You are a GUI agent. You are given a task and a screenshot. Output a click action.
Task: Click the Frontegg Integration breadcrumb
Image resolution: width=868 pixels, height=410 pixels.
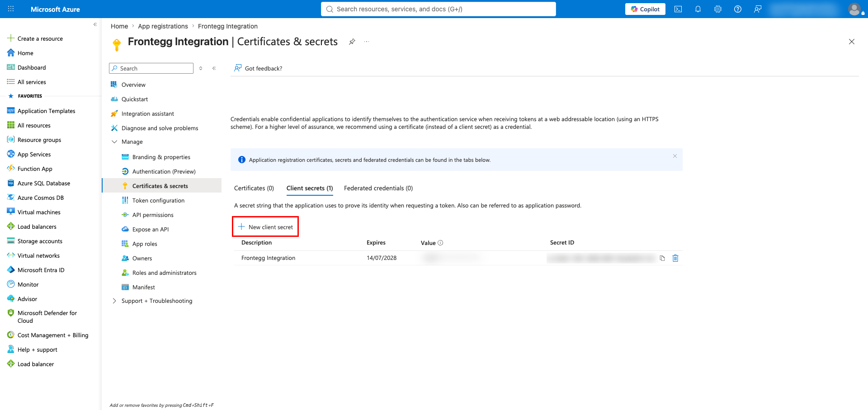[x=228, y=26]
